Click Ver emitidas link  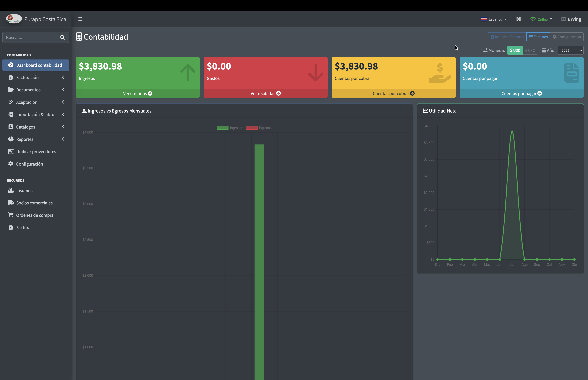click(138, 93)
